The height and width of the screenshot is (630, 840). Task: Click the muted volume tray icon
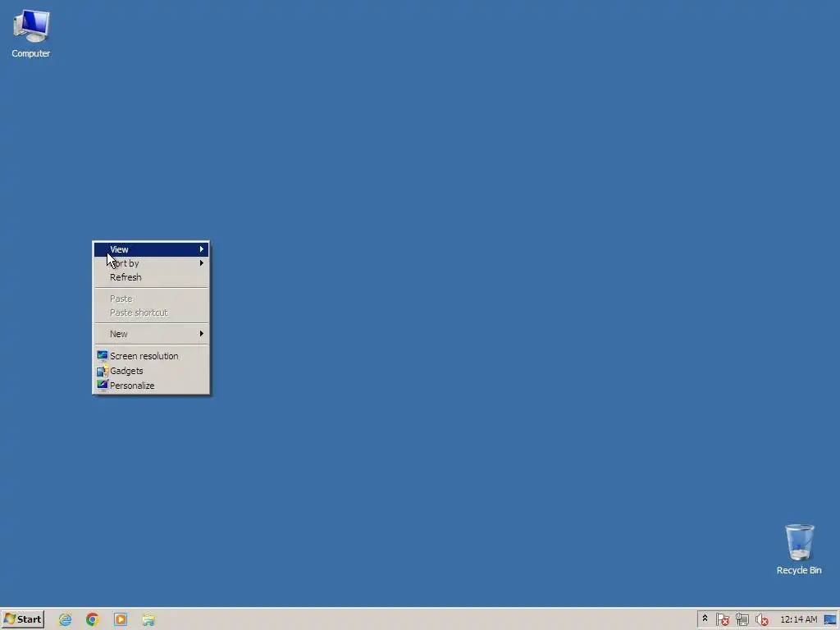(x=761, y=620)
